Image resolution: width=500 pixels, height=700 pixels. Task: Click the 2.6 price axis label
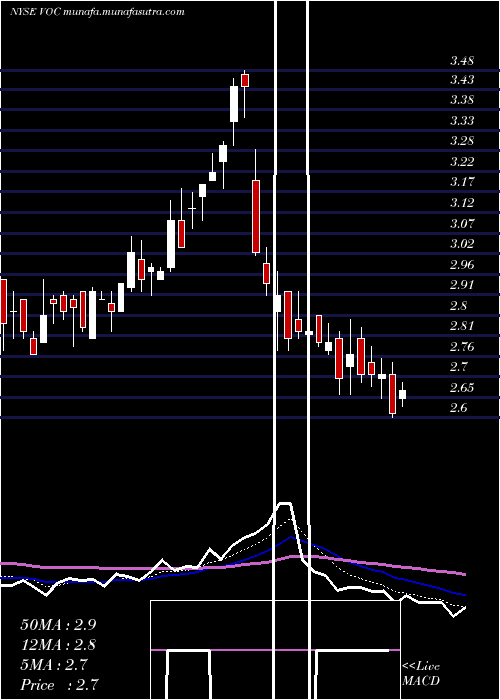pos(458,408)
